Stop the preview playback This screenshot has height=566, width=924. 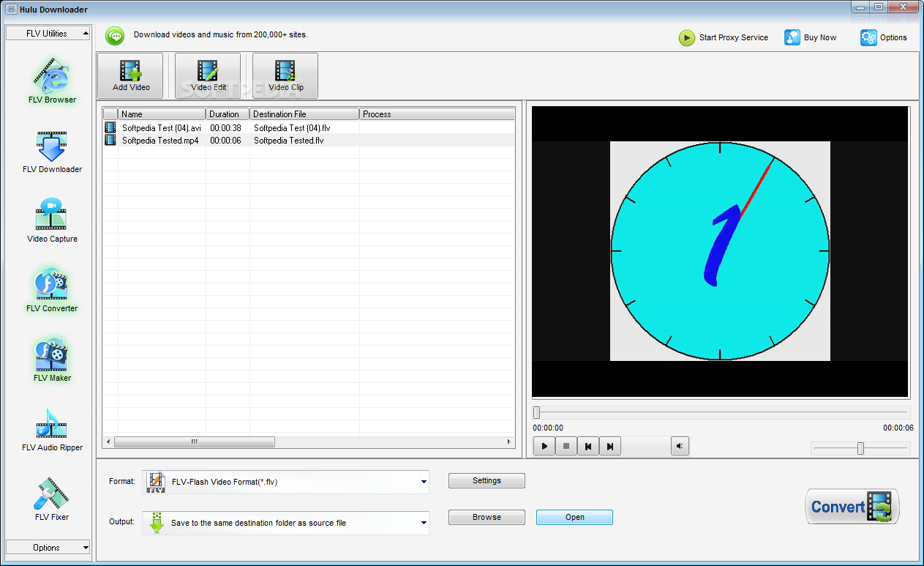point(566,446)
